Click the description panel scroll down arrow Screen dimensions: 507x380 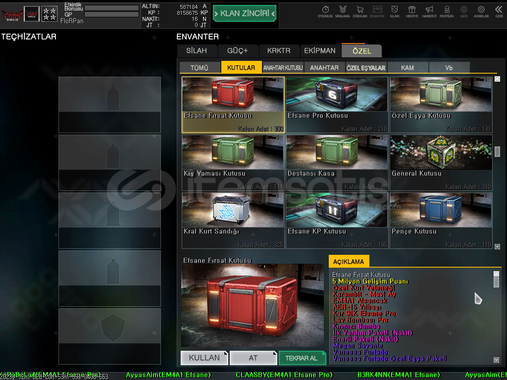click(x=496, y=360)
